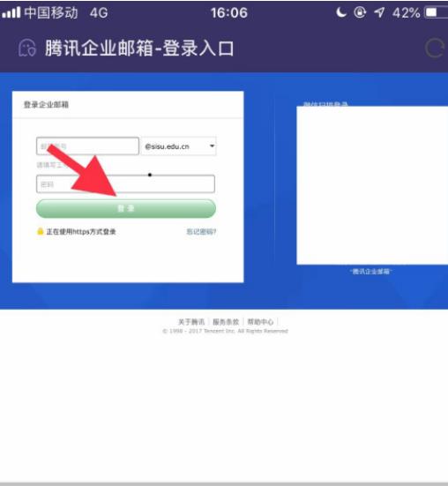Tap the do-not-disturb moon icon

pos(341,12)
